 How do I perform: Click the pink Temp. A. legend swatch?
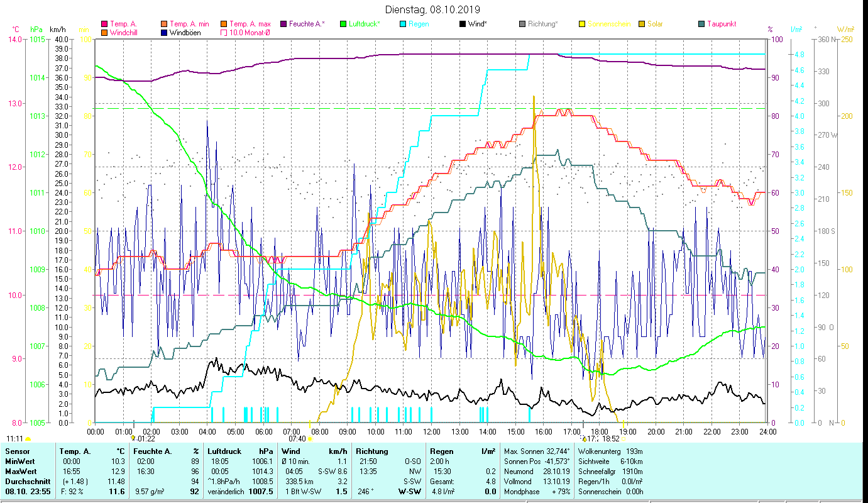[104, 25]
